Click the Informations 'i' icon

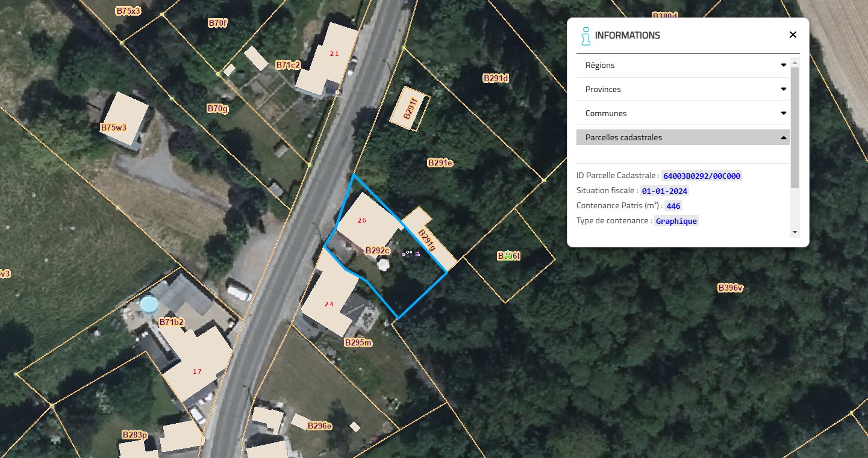click(x=585, y=36)
